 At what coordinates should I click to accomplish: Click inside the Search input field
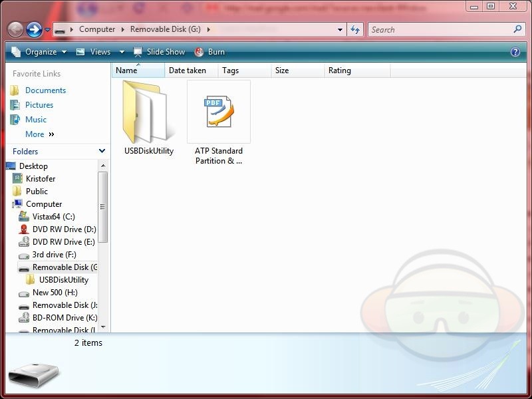click(439, 29)
